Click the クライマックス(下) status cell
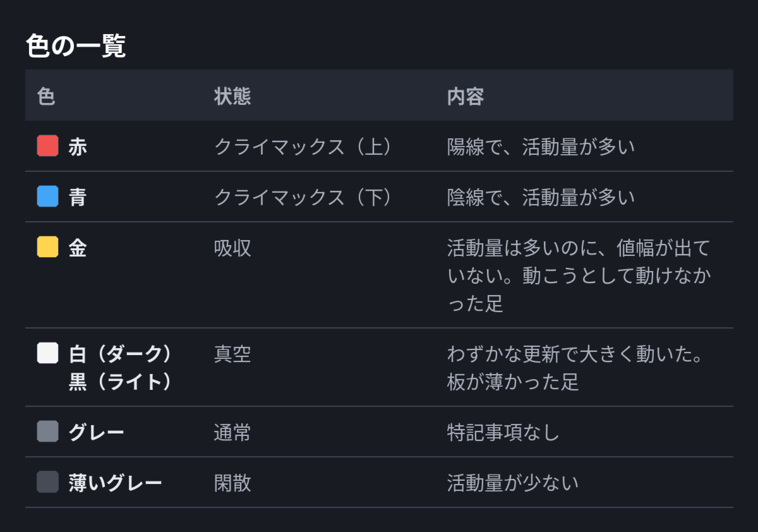The image size is (758, 532). (304, 197)
